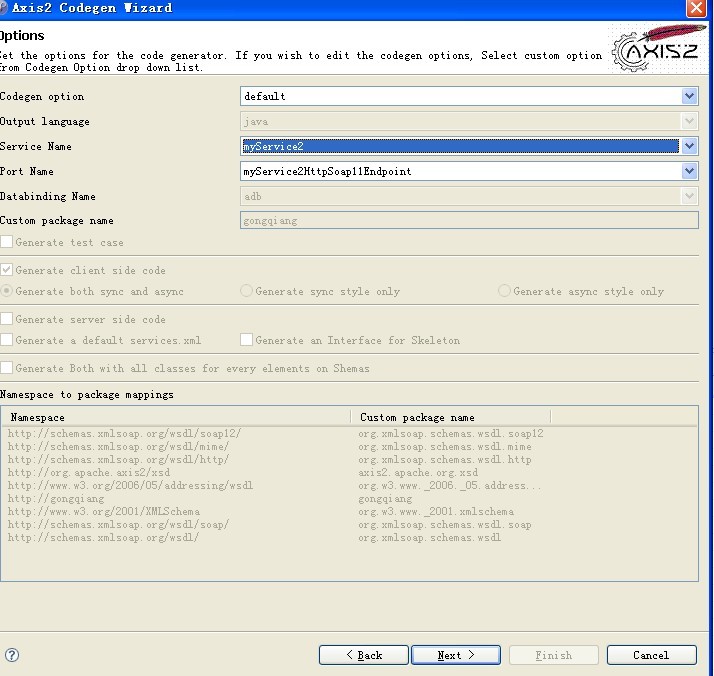Enable Generate server side code
This screenshot has height=676, width=714.
(x=6, y=319)
